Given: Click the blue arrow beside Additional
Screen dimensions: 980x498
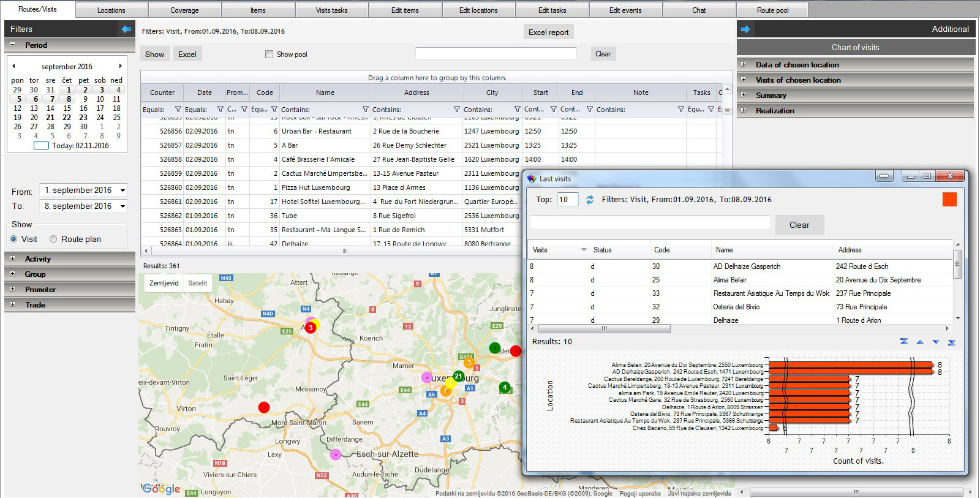Looking at the screenshot, I should (x=745, y=29).
